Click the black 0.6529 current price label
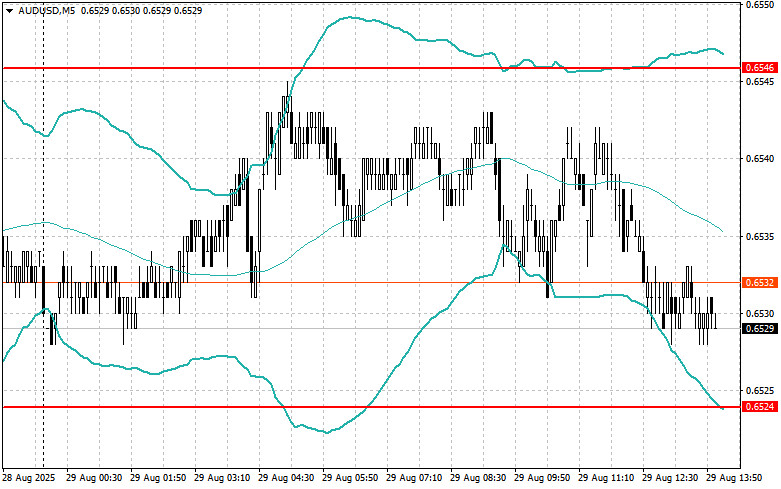Viewport: 781px width, 489px height. (760, 329)
